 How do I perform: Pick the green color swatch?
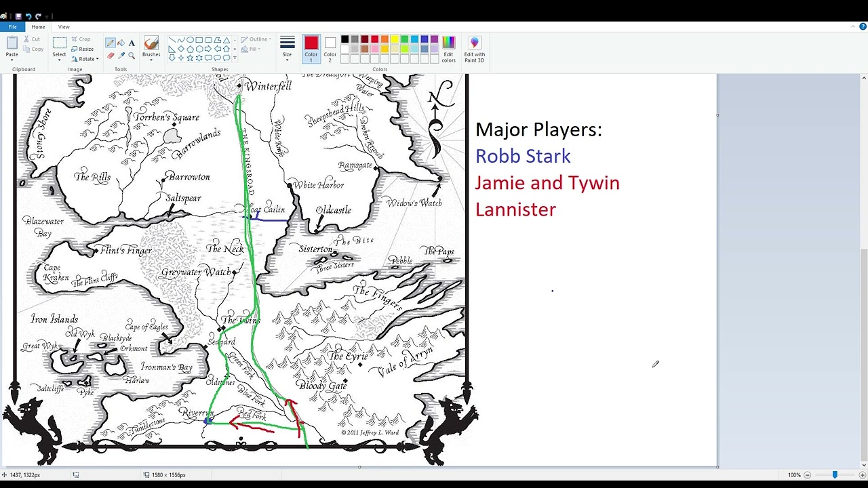pos(405,39)
